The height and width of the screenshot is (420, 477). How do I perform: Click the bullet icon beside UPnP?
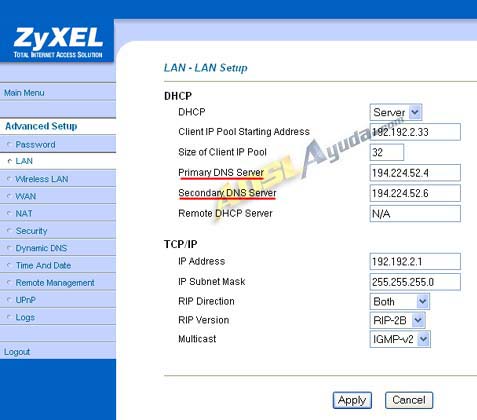coord(9,300)
